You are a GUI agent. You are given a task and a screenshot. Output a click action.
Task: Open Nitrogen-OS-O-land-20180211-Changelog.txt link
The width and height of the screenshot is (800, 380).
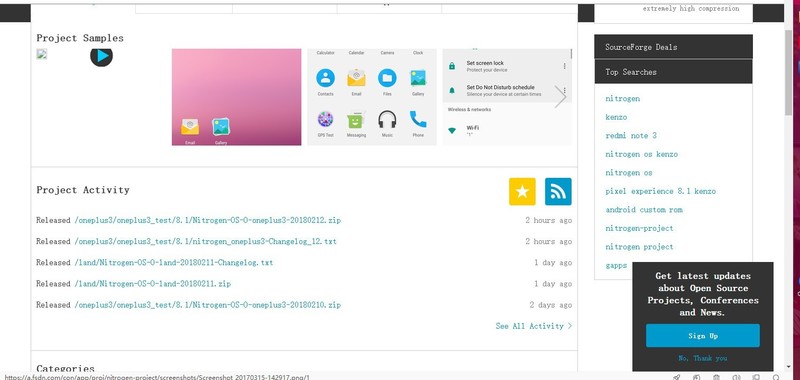click(173, 263)
